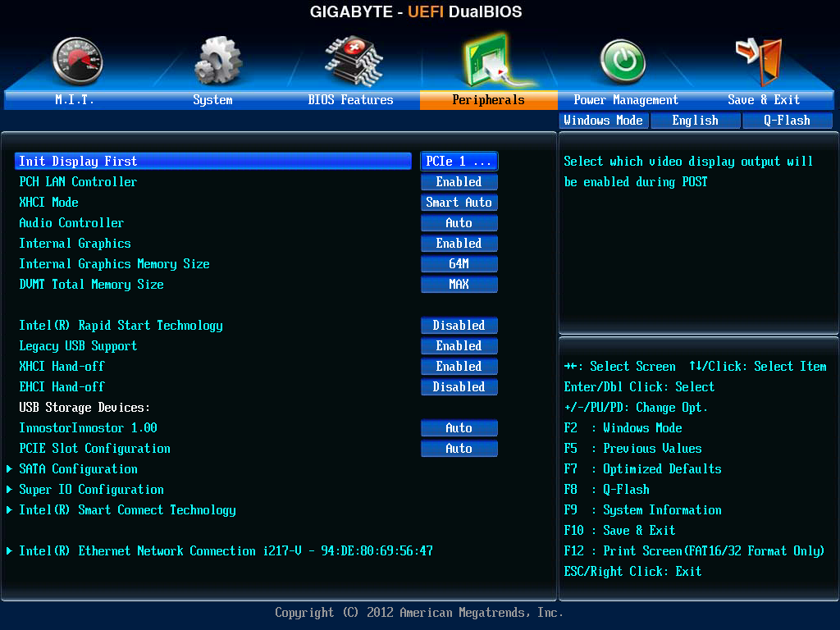This screenshot has height=630, width=840.
Task: Click the English language button
Action: (x=696, y=121)
